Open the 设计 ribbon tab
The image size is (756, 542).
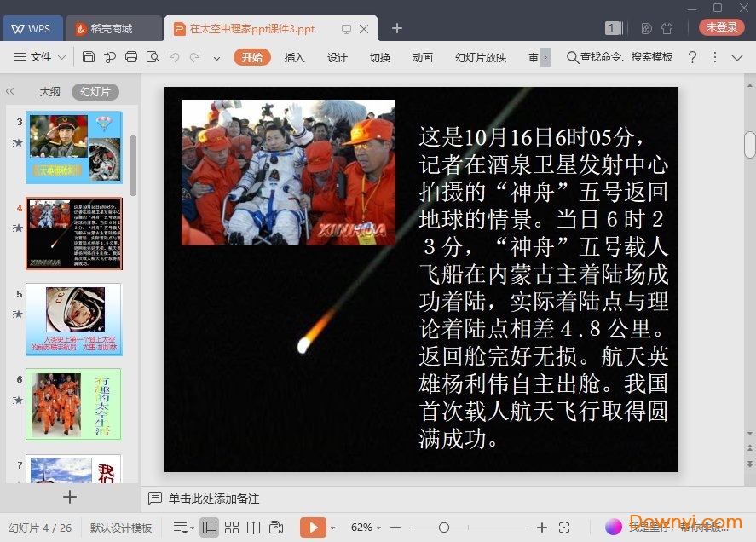pyautogui.click(x=338, y=57)
